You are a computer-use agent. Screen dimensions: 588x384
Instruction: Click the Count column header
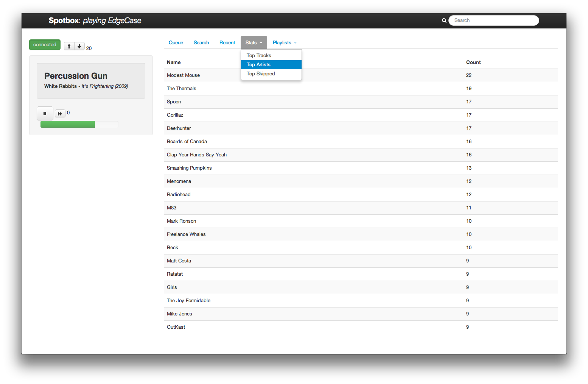point(473,62)
